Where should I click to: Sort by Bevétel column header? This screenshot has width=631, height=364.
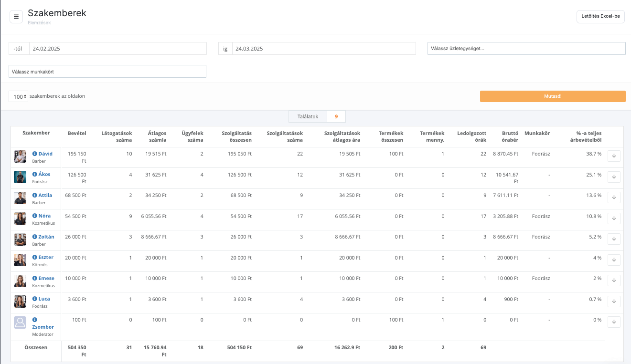(x=77, y=133)
